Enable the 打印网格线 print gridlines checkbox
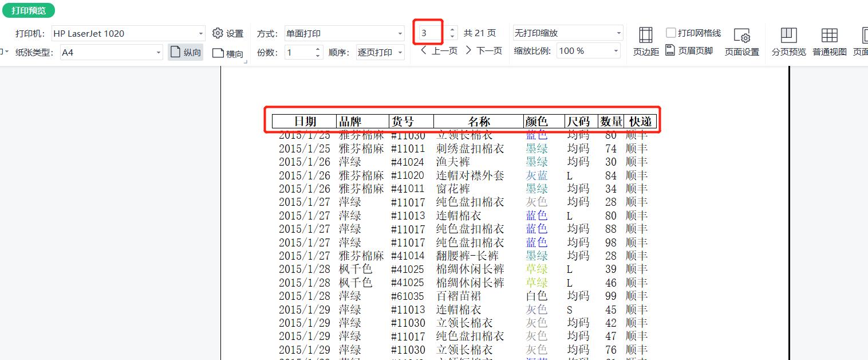 pyautogui.click(x=671, y=32)
